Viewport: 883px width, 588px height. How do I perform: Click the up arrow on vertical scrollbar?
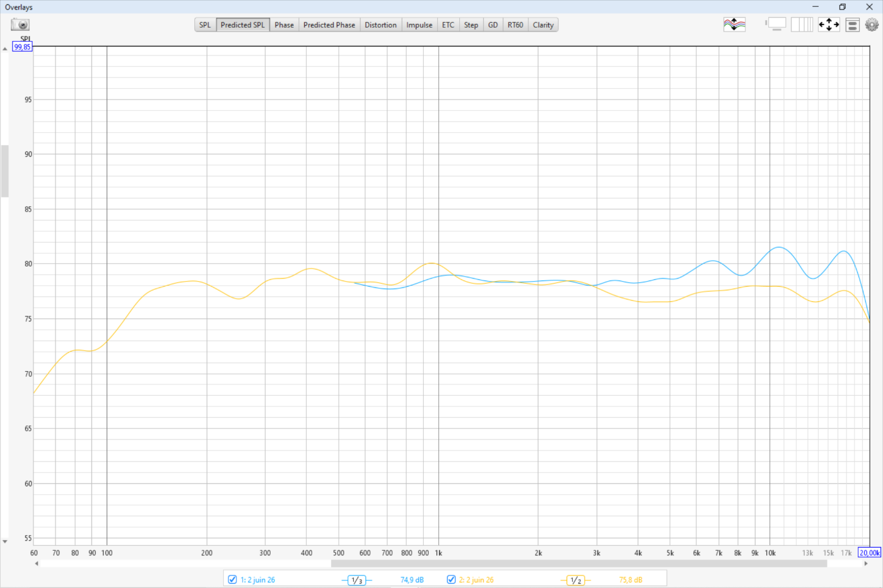click(5, 49)
